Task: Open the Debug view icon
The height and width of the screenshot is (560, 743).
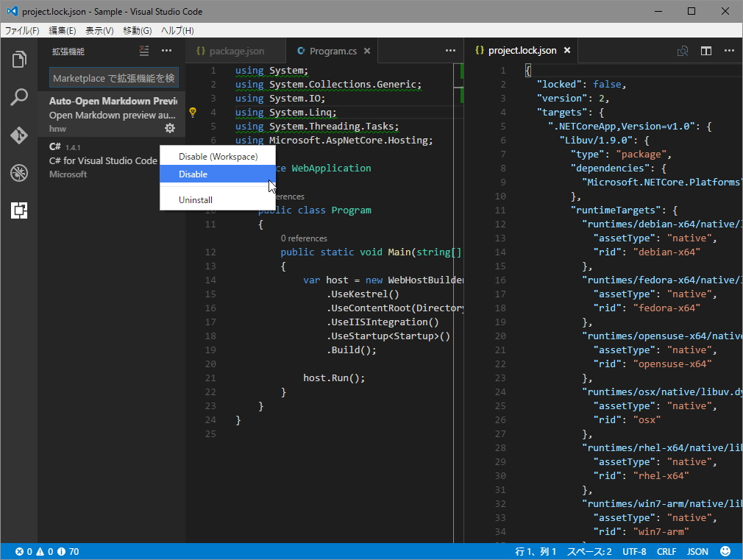Action: [19, 173]
